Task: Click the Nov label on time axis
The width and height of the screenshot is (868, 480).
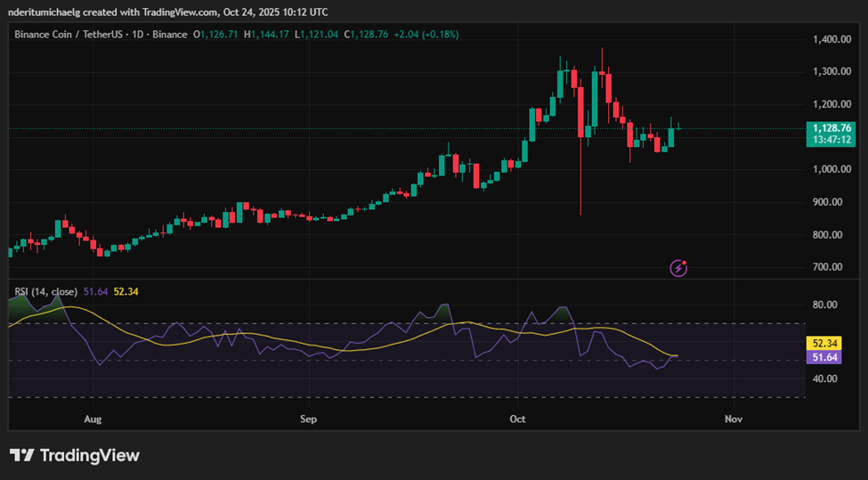Action: (x=734, y=418)
